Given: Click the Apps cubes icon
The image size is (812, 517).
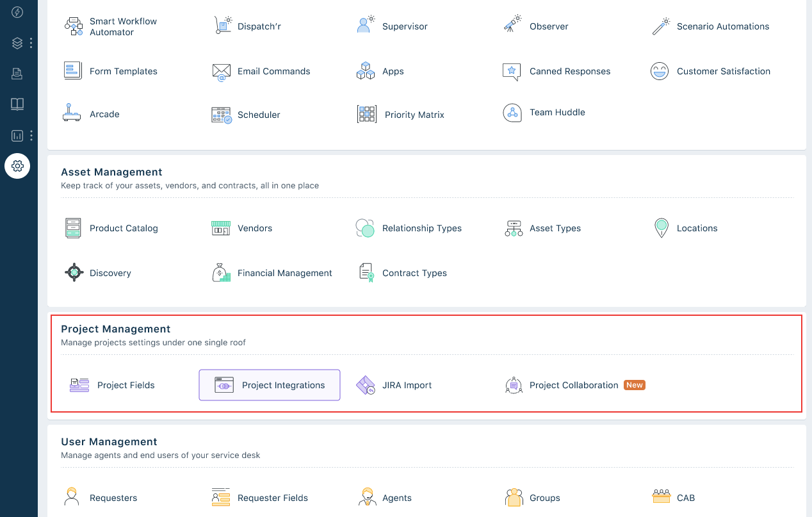Looking at the screenshot, I should click(x=366, y=71).
